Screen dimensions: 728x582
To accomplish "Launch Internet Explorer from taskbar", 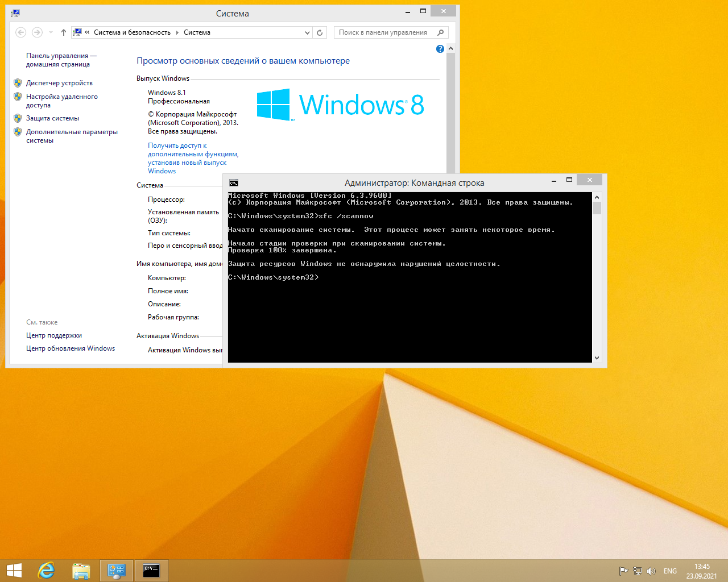I will pyautogui.click(x=46, y=571).
